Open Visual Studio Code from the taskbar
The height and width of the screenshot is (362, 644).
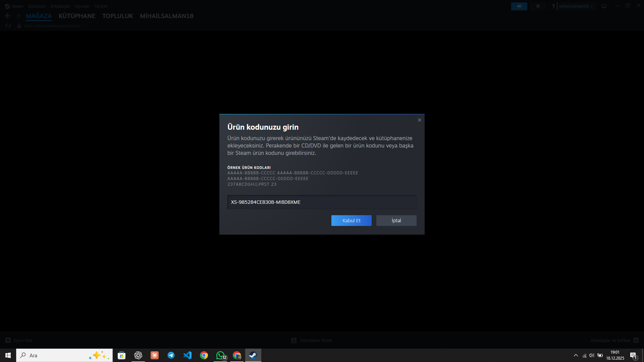[187, 355]
